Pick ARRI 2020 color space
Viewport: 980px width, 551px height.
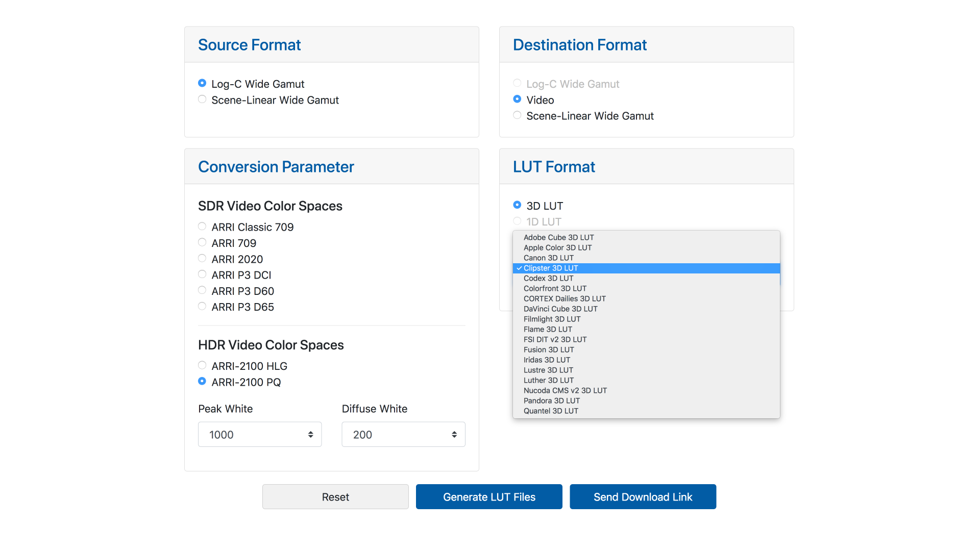click(202, 259)
